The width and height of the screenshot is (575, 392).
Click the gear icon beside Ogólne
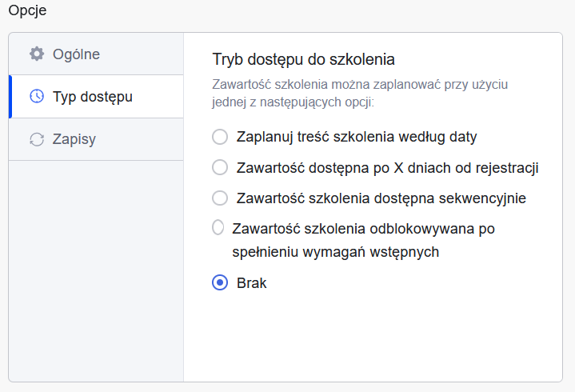pyautogui.click(x=36, y=54)
